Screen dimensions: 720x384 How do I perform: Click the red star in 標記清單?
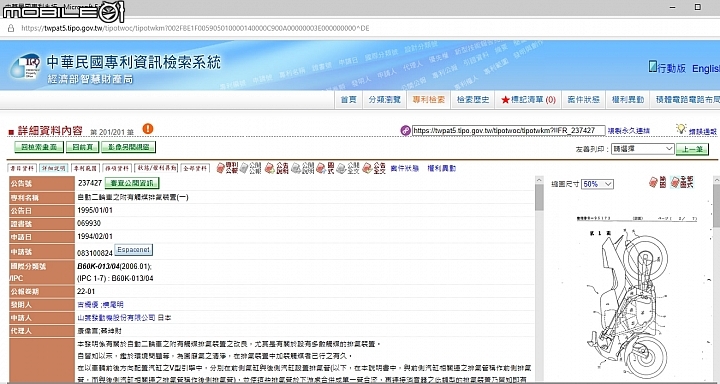[505, 100]
